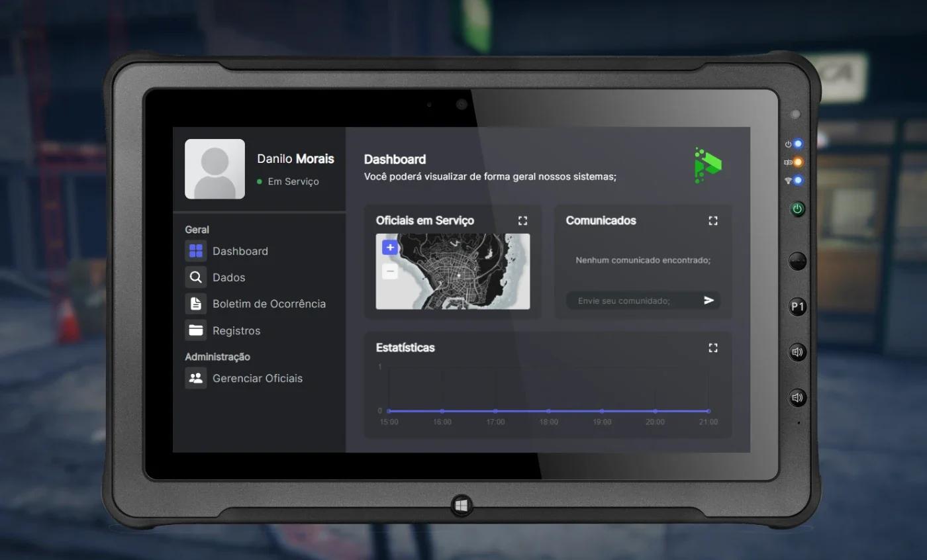Click the 18:00 data point on chart
This screenshot has height=560, width=927.
548,411
